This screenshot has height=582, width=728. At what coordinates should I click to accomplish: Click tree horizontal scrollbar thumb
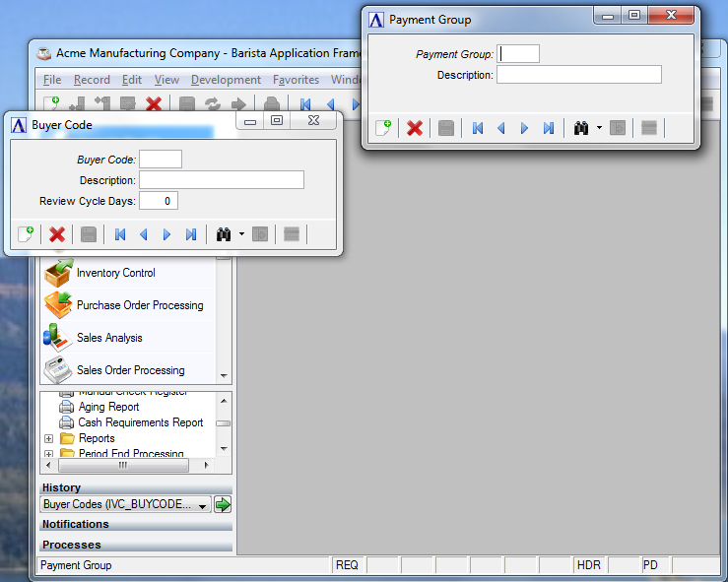123,465
